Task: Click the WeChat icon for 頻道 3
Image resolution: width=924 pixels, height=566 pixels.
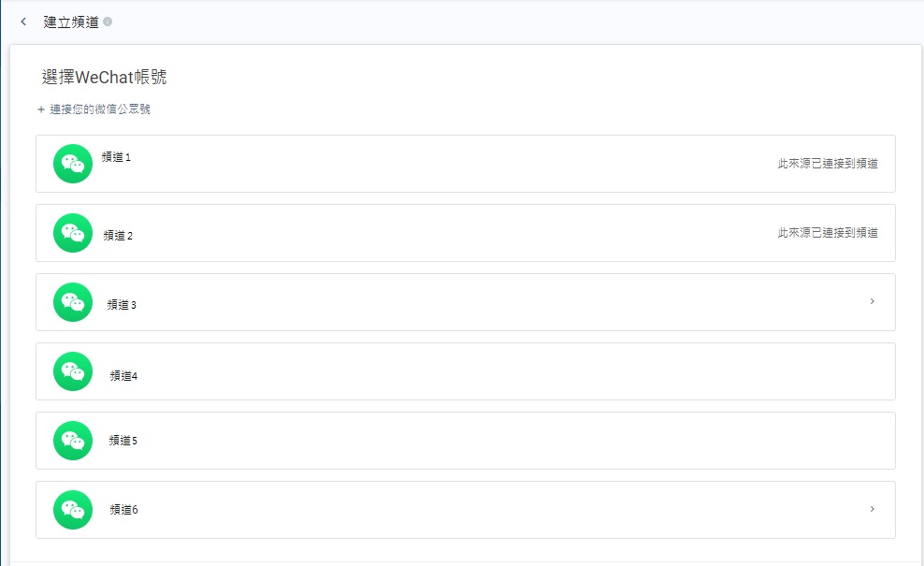Action: coord(73,302)
